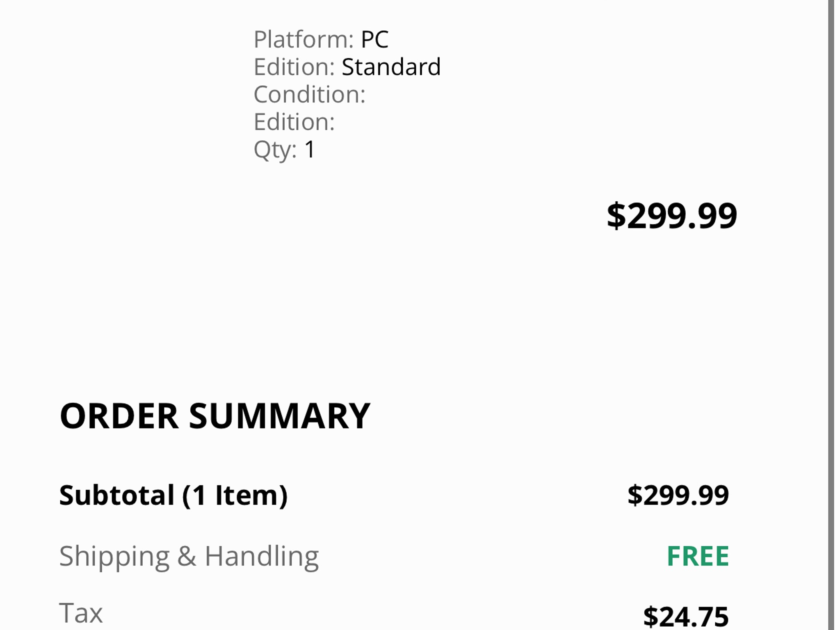Click the word SUMMARY in heading
This screenshot has width=840, height=630.
coord(280,416)
